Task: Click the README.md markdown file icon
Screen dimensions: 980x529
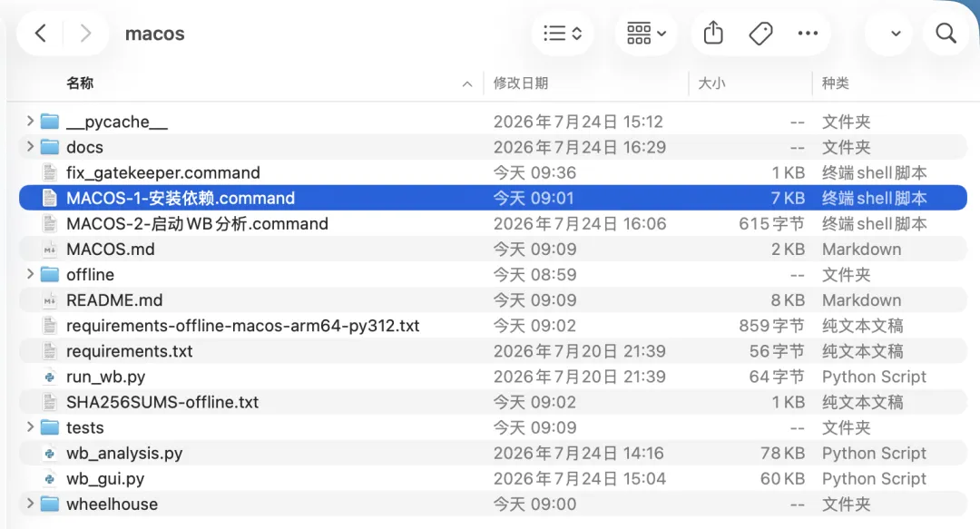Action: [x=49, y=300]
